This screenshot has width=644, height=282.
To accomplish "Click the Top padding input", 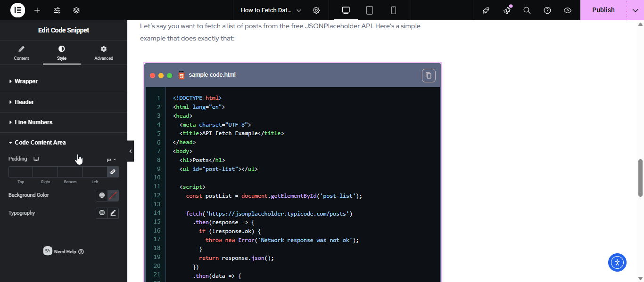I will point(21,172).
